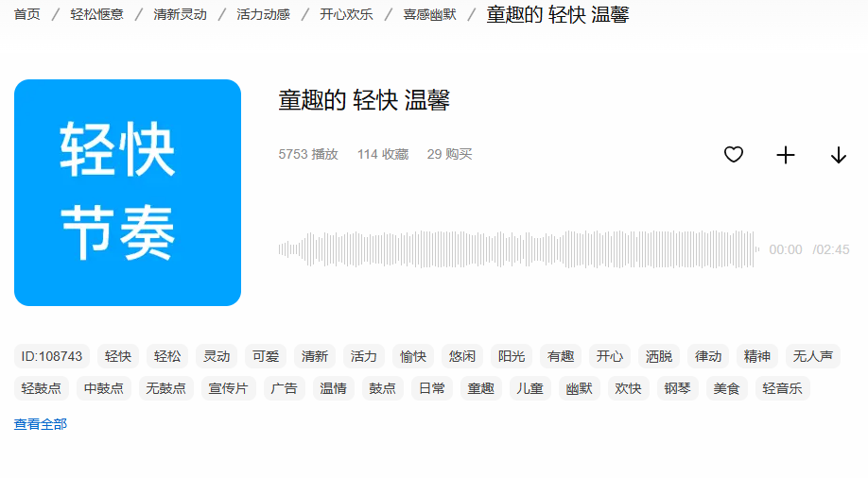Select the 活力 tag
Viewport: 868px width, 478px height.
pyautogui.click(x=364, y=356)
